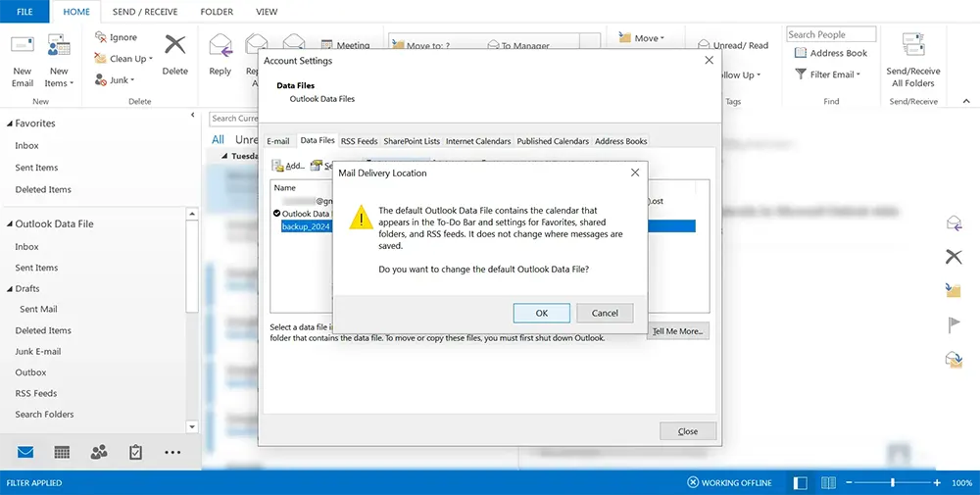Switch to the FOLDER ribbon tab
980x495 pixels.
tap(217, 11)
